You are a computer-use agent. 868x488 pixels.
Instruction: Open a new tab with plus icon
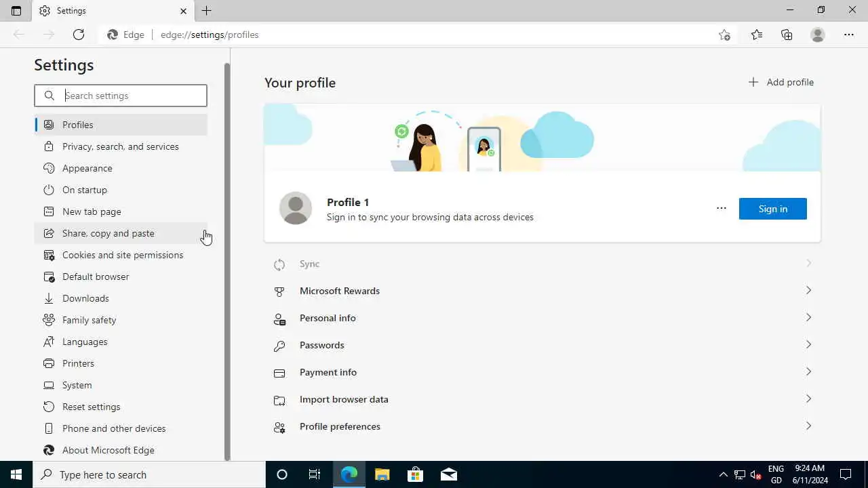click(207, 11)
